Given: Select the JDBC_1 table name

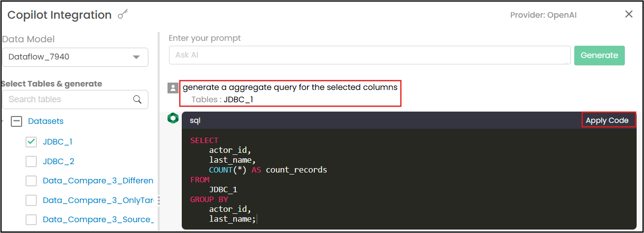Looking at the screenshot, I should [x=57, y=142].
